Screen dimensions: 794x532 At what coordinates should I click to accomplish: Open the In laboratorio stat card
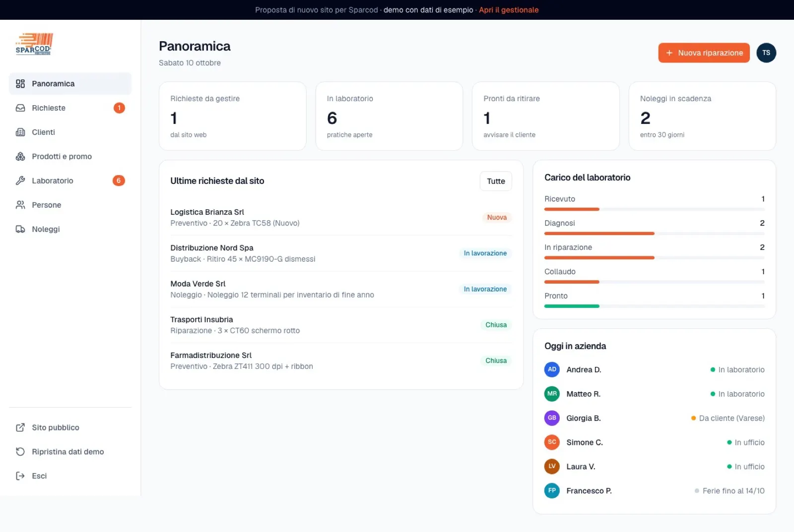(x=389, y=116)
